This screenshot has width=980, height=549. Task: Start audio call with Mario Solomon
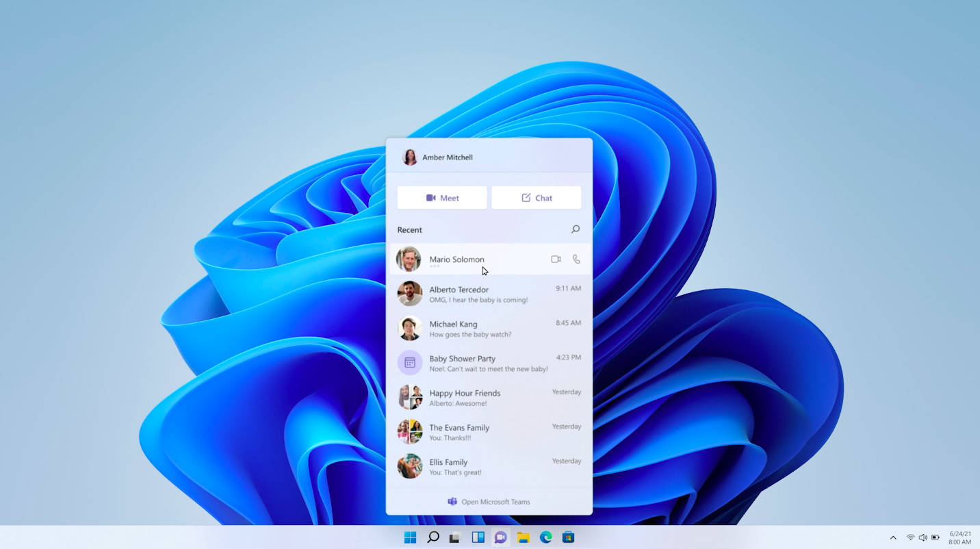(576, 259)
